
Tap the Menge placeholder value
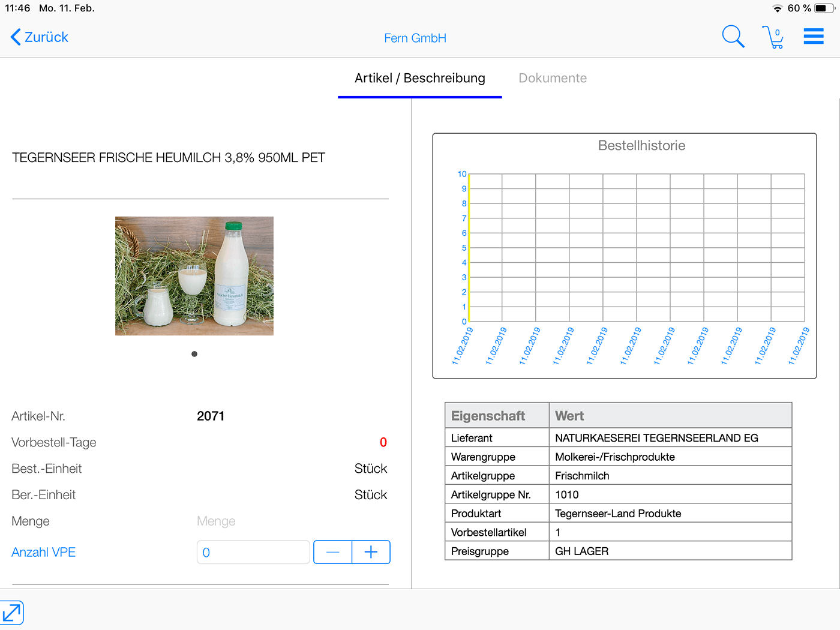[216, 521]
